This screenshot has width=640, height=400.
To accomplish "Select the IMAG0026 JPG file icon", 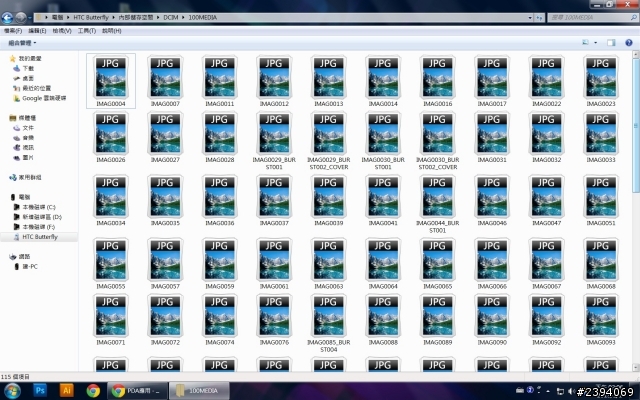I will click(111, 133).
